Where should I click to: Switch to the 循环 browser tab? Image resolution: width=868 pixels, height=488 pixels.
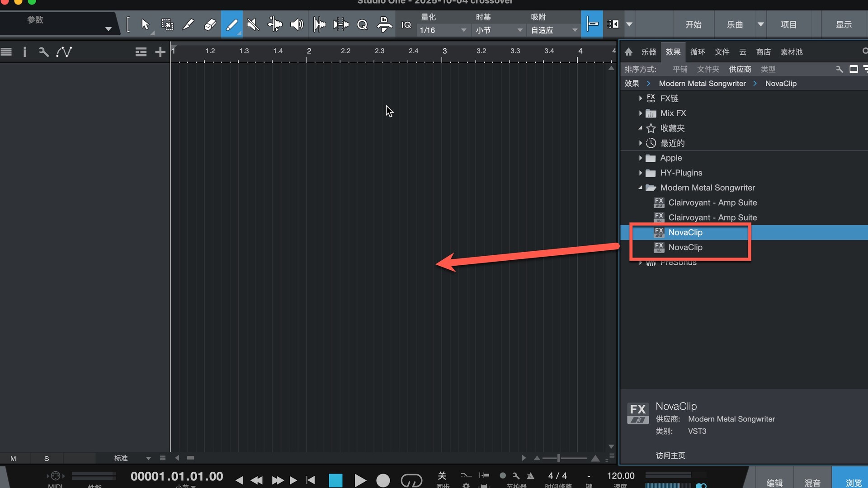[697, 52]
